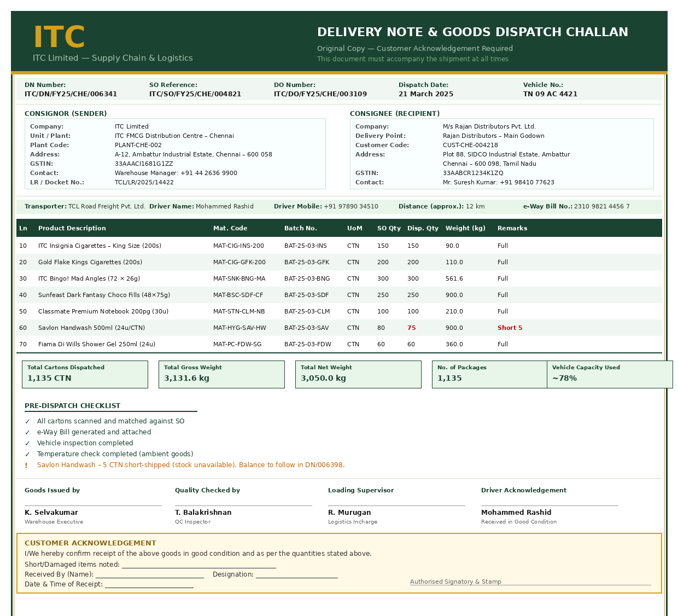Click transporter TCL Road Freight Pvt. Ltd.

pos(107,206)
